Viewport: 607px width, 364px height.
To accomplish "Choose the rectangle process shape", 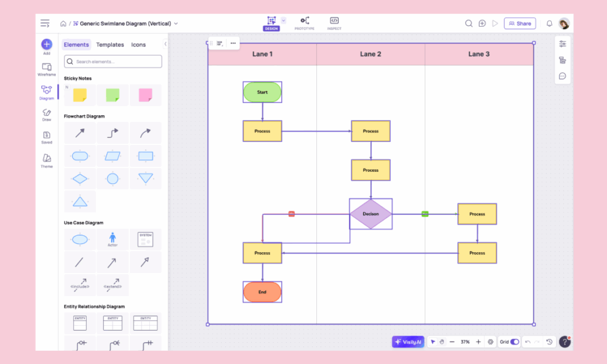I will click(146, 156).
